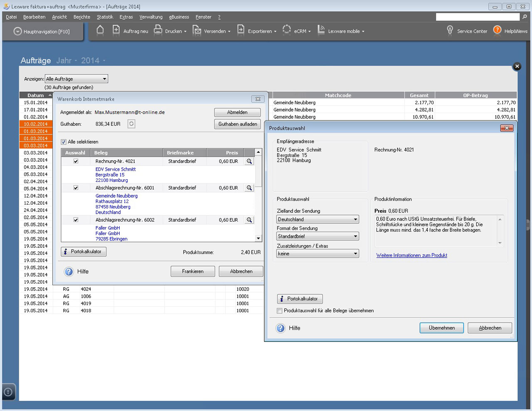Cancel the Produktauswahl dialog with Abbrechen

pyautogui.click(x=490, y=328)
